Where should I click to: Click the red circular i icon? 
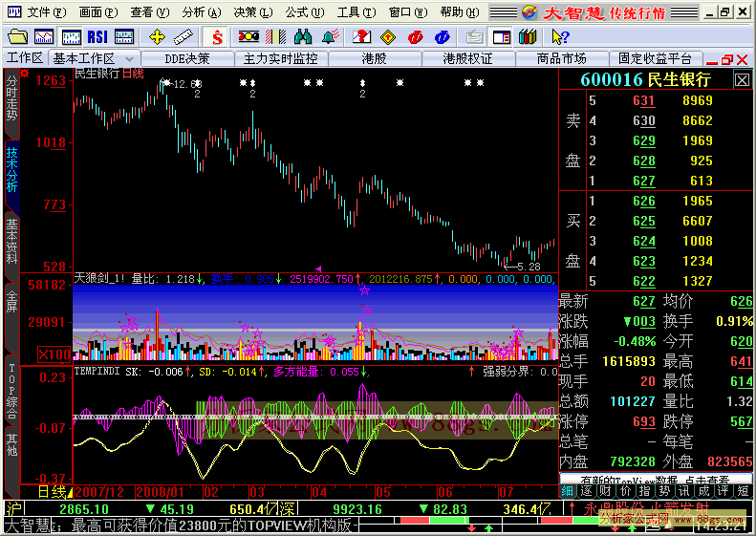coord(415,36)
